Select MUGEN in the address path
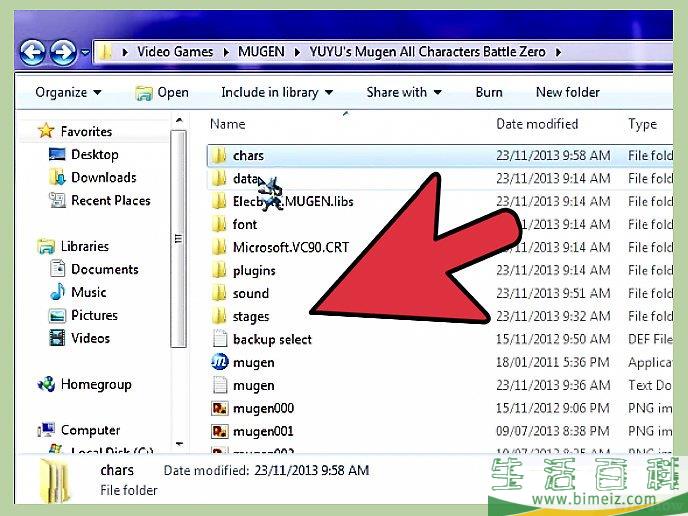Screen dimensions: 688x516 261,52
